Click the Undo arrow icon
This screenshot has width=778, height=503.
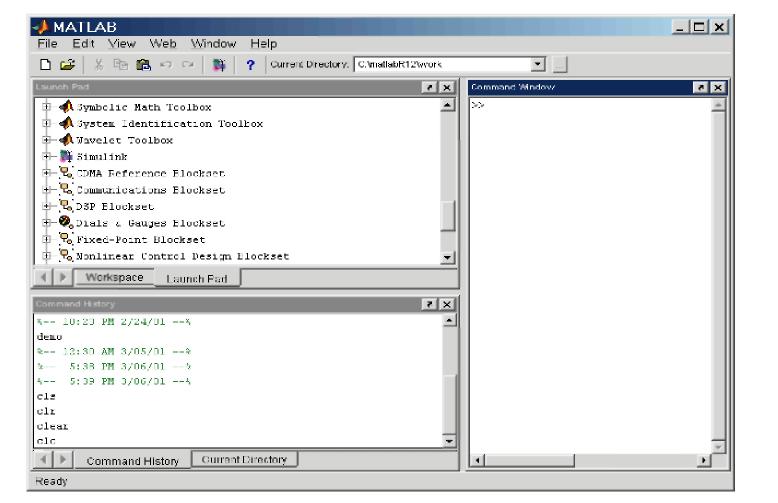click(166, 64)
